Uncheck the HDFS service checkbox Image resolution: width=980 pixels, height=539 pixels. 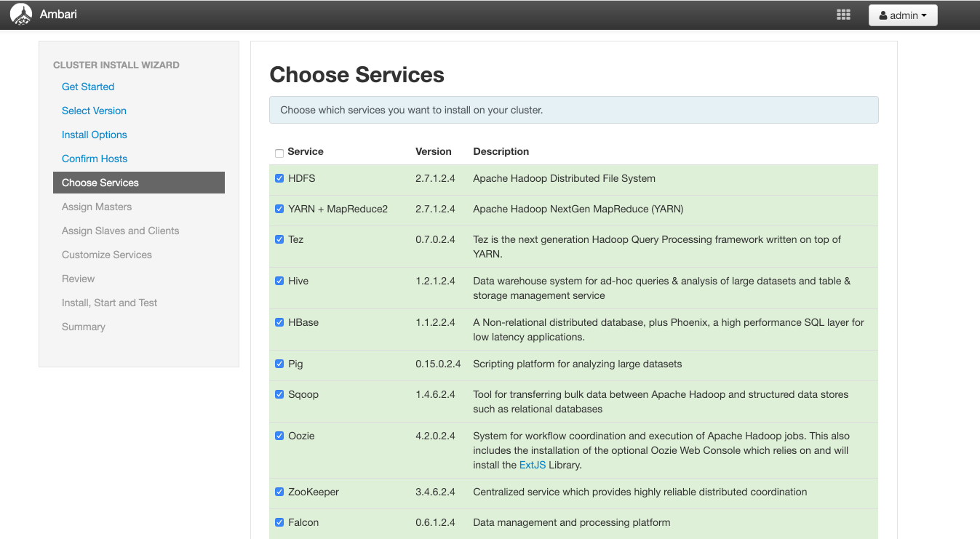click(279, 177)
